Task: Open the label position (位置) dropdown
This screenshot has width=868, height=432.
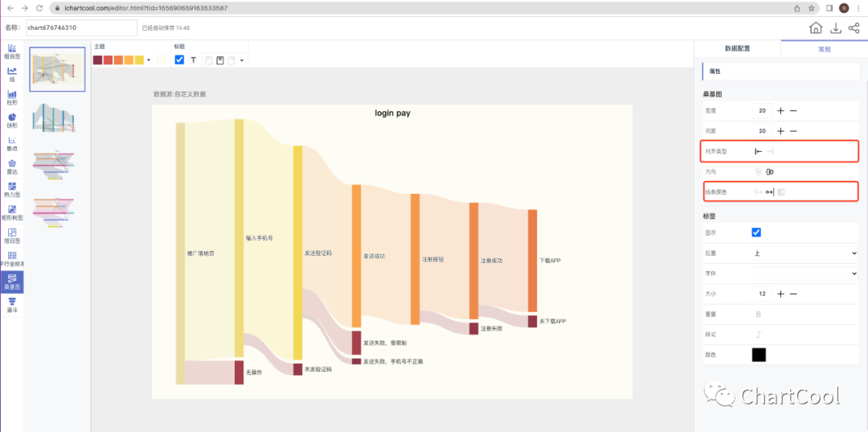Action: pyautogui.click(x=805, y=253)
